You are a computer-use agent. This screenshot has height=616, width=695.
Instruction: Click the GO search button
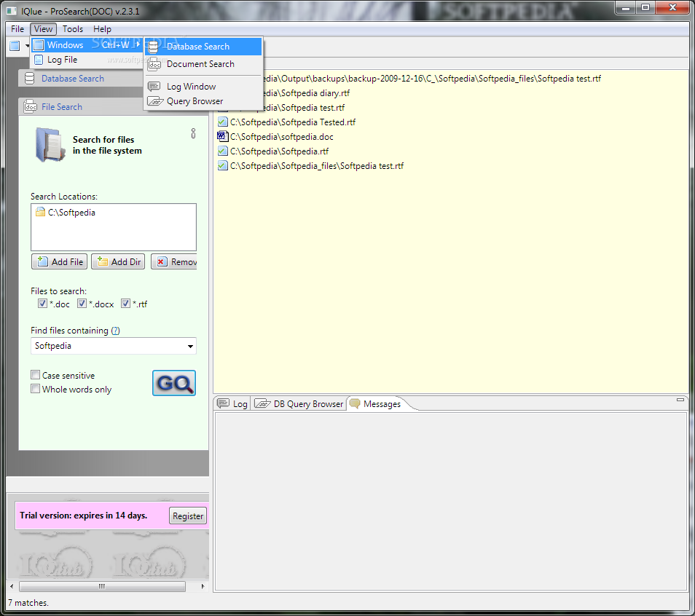tap(173, 383)
